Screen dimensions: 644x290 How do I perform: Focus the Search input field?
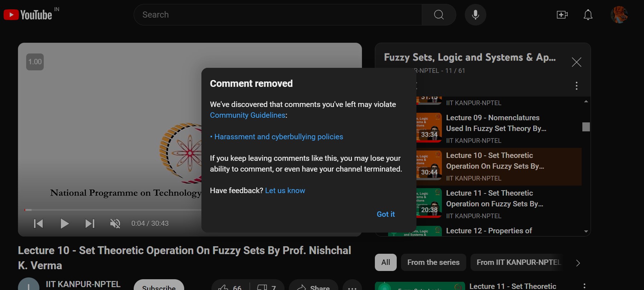[278, 15]
